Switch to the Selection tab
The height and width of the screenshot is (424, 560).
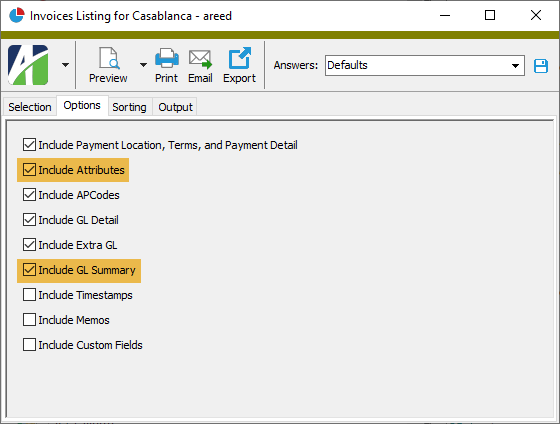30,107
